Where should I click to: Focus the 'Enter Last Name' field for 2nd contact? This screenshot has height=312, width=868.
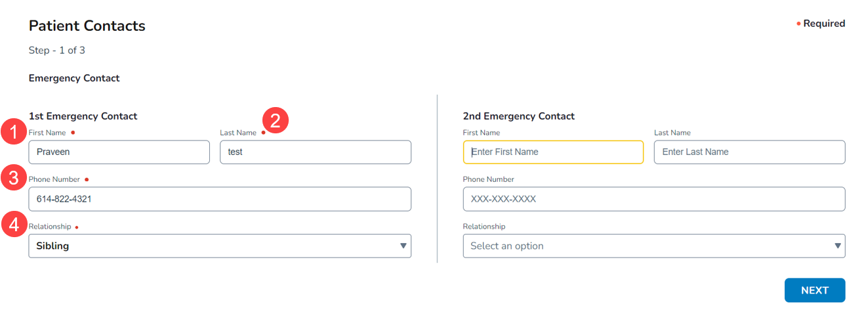749,152
